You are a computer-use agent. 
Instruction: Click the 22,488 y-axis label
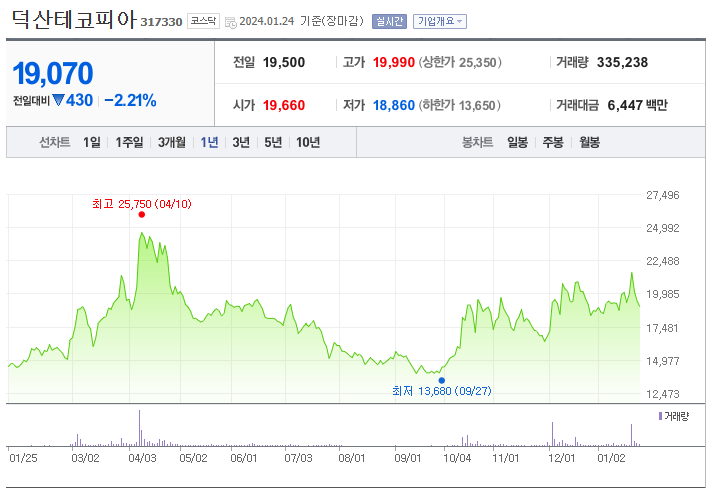point(662,261)
